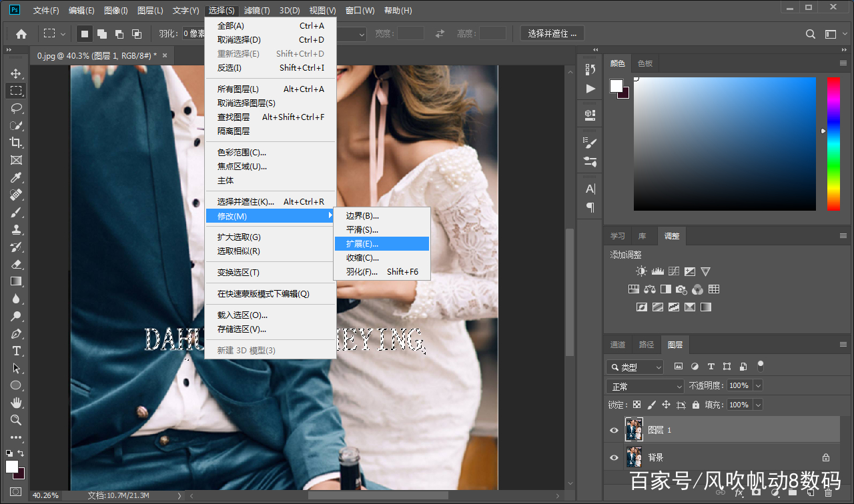Select the Lasso tool
Viewport: 854px width, 504px height.
click(16, 108)
